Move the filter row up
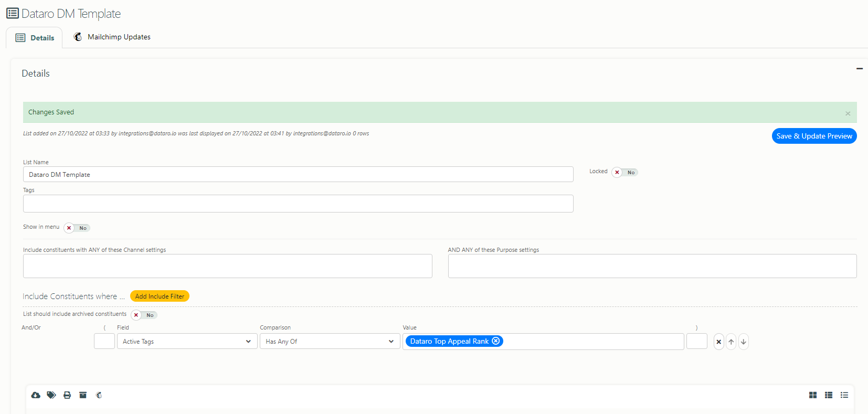868x414 pixels. coord(731,342)
